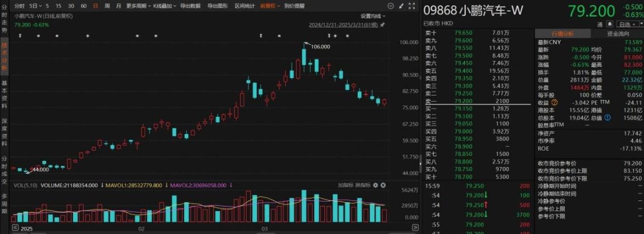Viewport: 644px width, 234px height.
Task: Open volume indicator settings gear
Action: pos(375,185)
